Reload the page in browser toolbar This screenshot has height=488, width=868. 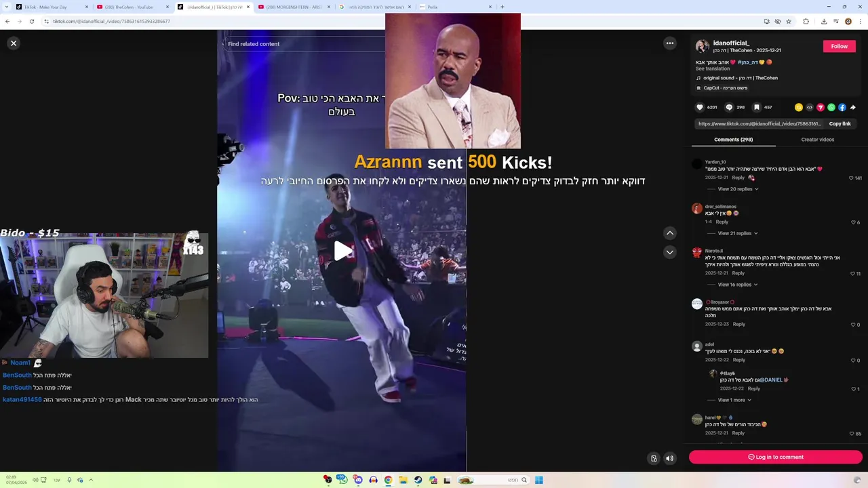31,21
